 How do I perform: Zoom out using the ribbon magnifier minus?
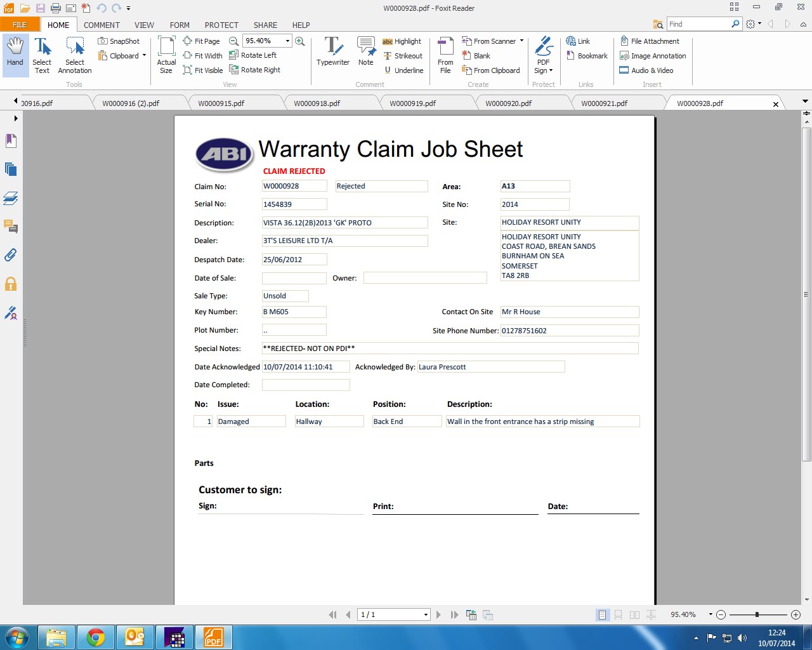coord(233,41)
